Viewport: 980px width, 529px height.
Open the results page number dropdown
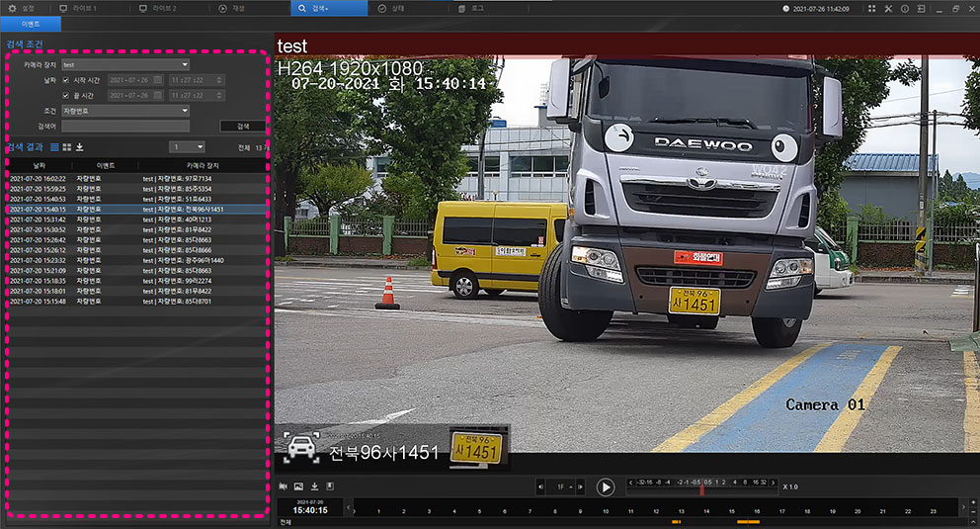tap(187, 147)
